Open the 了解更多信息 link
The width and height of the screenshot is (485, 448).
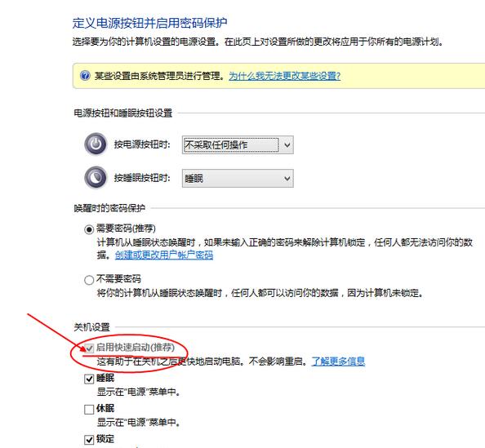pyautogui.click(x=338, y=362)
